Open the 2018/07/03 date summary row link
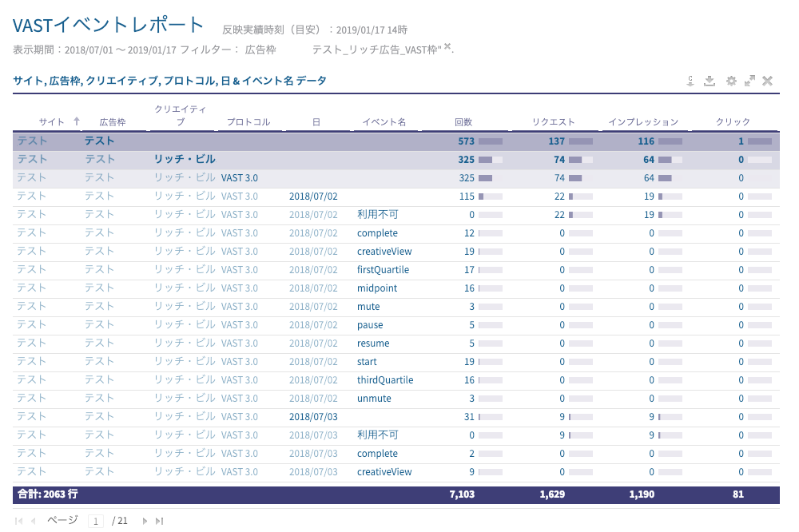Image resolution: width=799 pixels, height=532 pixels. coord(313,417)
